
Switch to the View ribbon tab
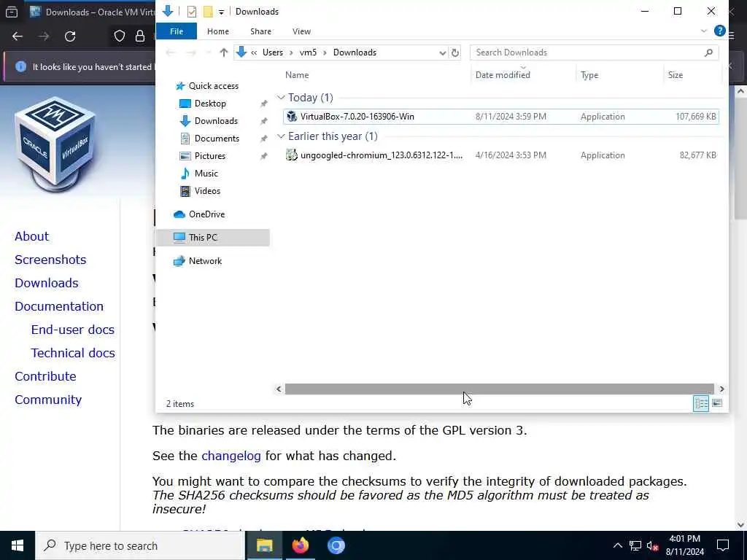[x=301, y=31]
